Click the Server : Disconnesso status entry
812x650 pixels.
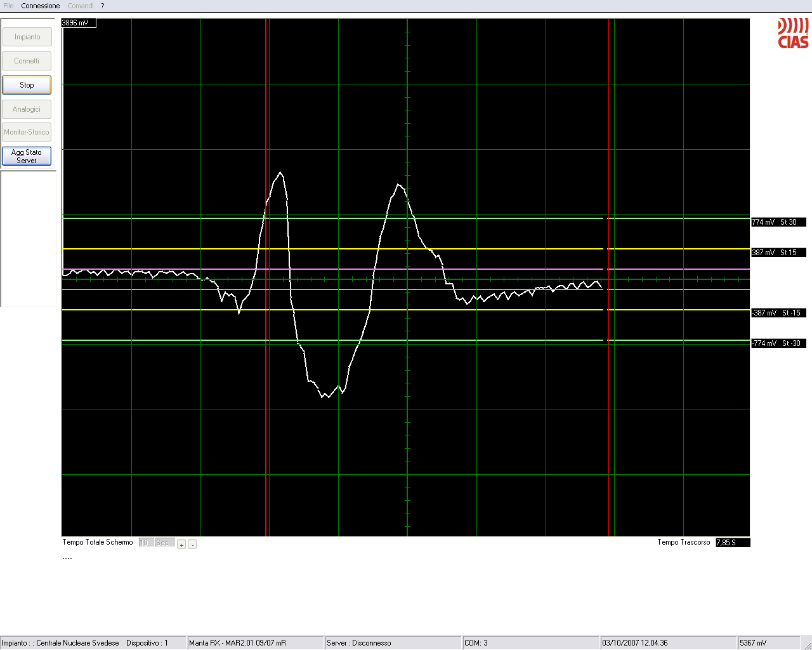pos(393,643)
